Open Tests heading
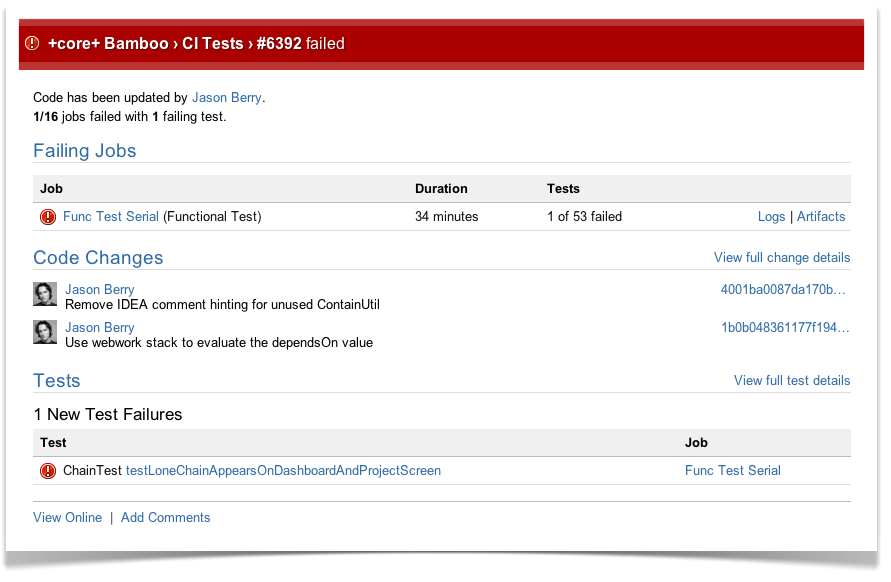This screenshot has width=891, height=582. [x=57, y=380]
